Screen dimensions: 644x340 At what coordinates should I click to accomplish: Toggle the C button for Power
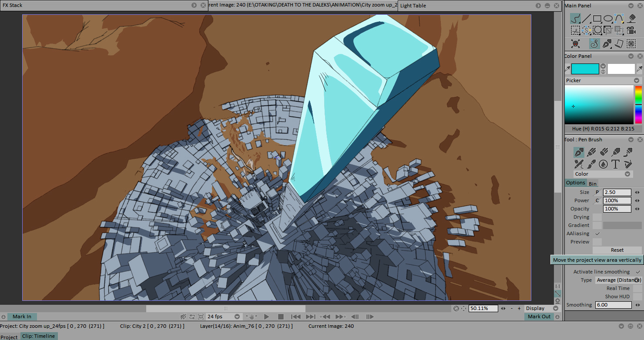point(597,200)
